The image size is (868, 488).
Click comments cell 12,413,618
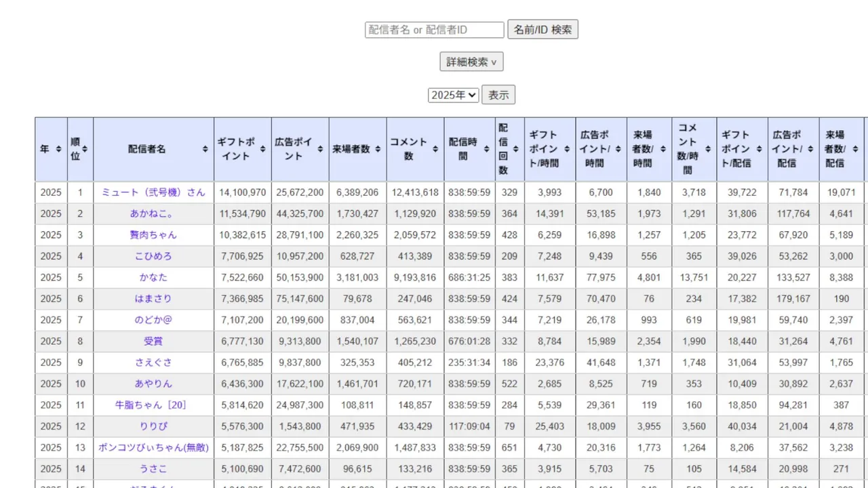(x=416, y=192)
